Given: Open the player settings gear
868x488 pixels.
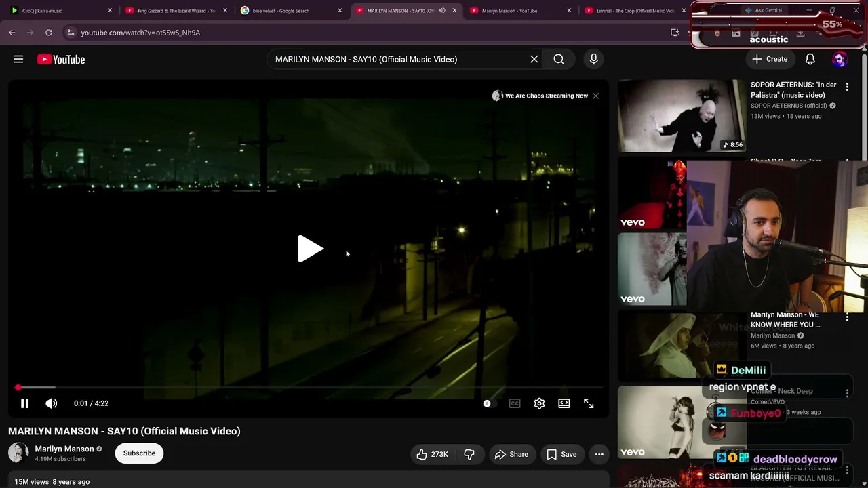Looking at the screenshot, I should (x=539, y=403).
